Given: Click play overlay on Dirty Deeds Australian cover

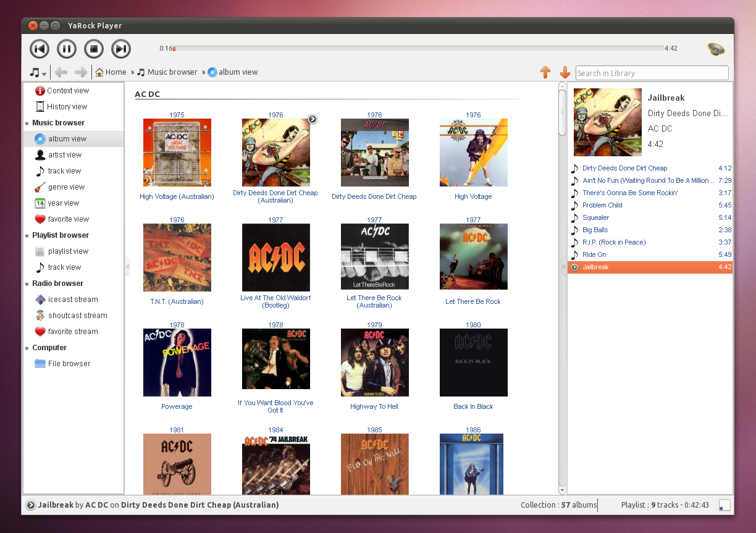Looking at the screenshot, I should pos(313,119).
